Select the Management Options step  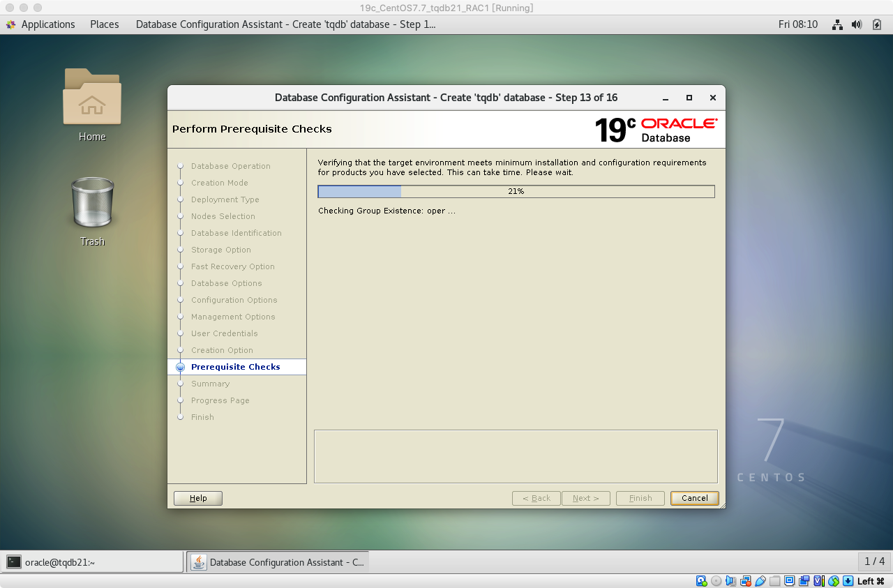pos(234,317)
